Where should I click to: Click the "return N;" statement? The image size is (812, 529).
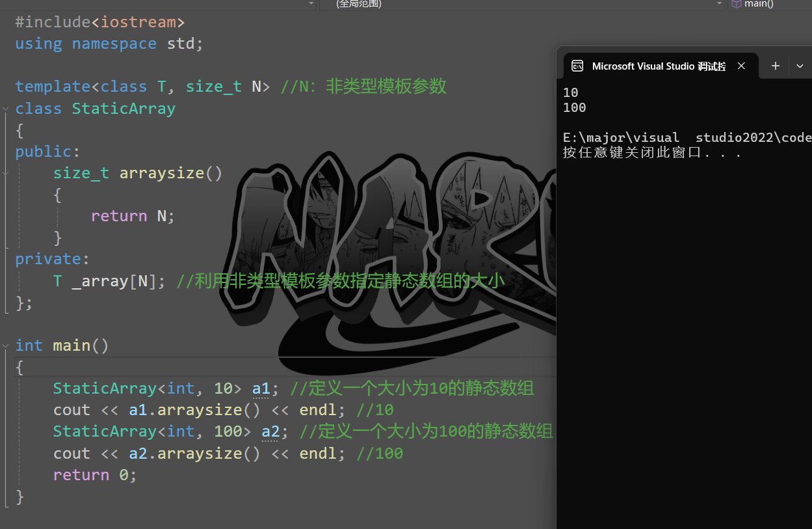pyautogui.click(x=133, y=216)
